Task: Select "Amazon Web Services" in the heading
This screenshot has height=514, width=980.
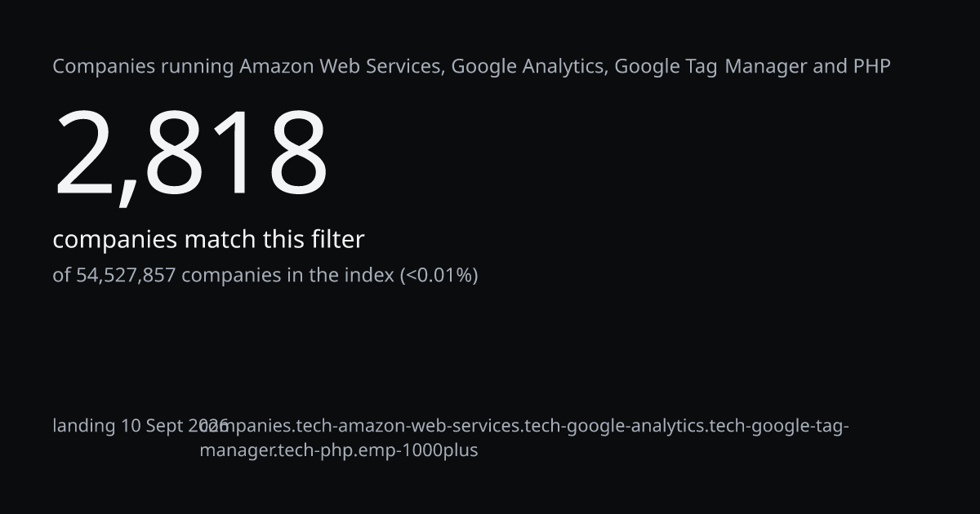Action: click(342, 66)
